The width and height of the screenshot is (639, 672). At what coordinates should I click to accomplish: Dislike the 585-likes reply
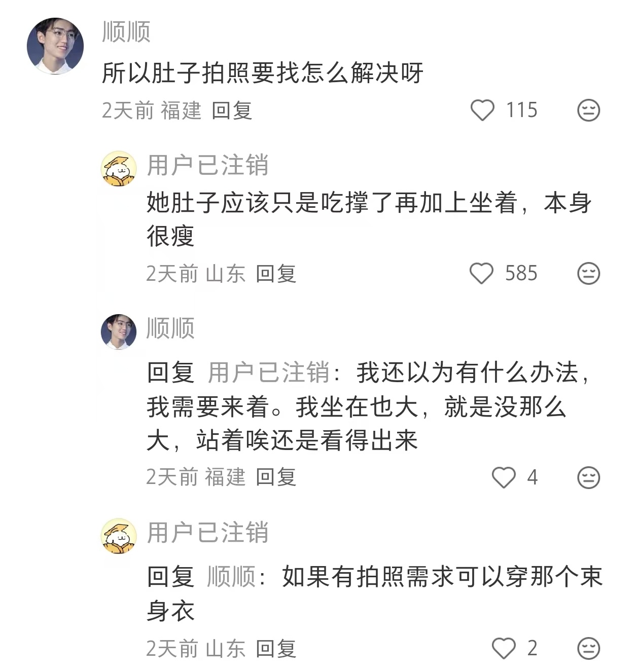tap(589, 274)
